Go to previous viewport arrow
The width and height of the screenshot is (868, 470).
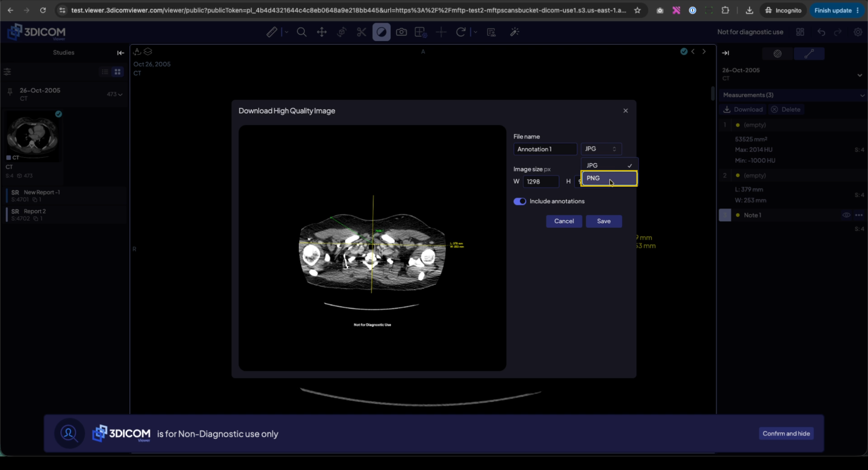[693, 52]
